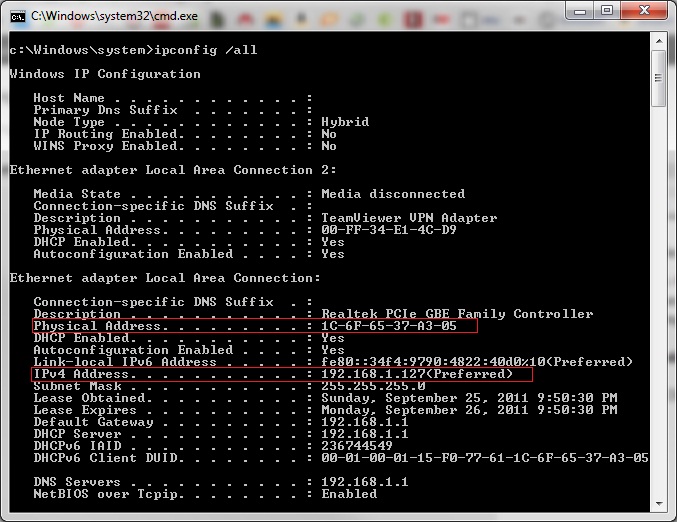Click 'TeamViewer VPN Adapter' description
Image resolution: width=677 pixels, height=522 pixels.
[x=409, y=218]
